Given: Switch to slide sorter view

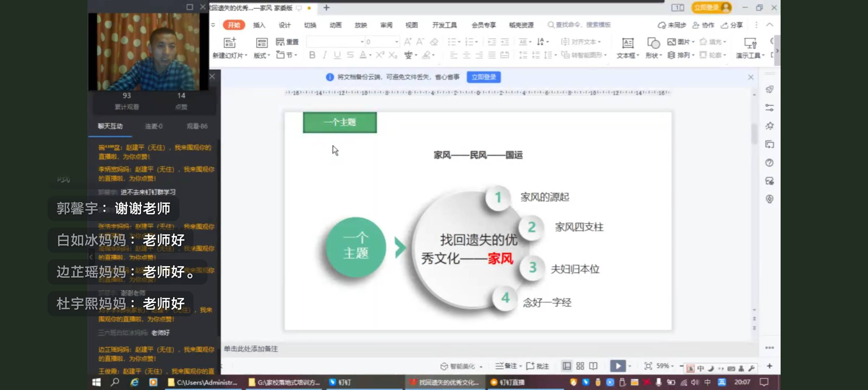Looking at the screenshot, I should (580, 366).
